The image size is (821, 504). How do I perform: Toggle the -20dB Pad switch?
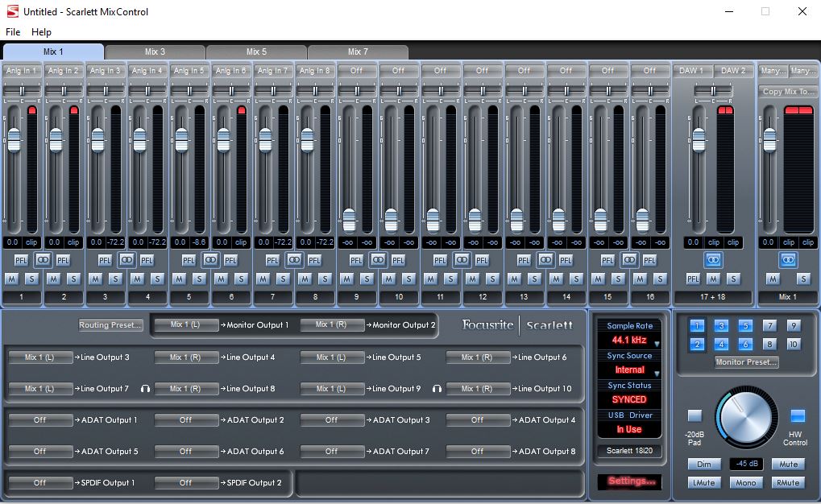click(695, 416)
